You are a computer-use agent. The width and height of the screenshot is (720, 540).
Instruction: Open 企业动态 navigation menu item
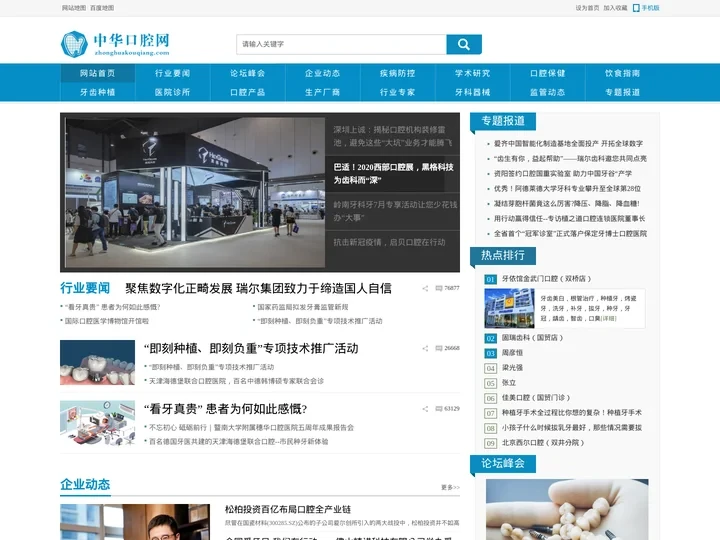click(x=323, y=73)
